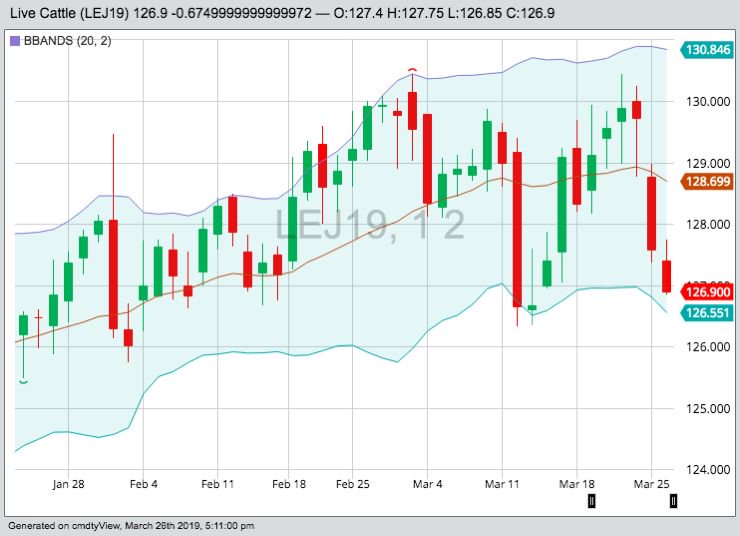Image resolution: width=740 pixels, height=536 pixels.
Task: Click the red high marker arc above early-March candle
Action: pyautogui.click(x=412, y=71)
